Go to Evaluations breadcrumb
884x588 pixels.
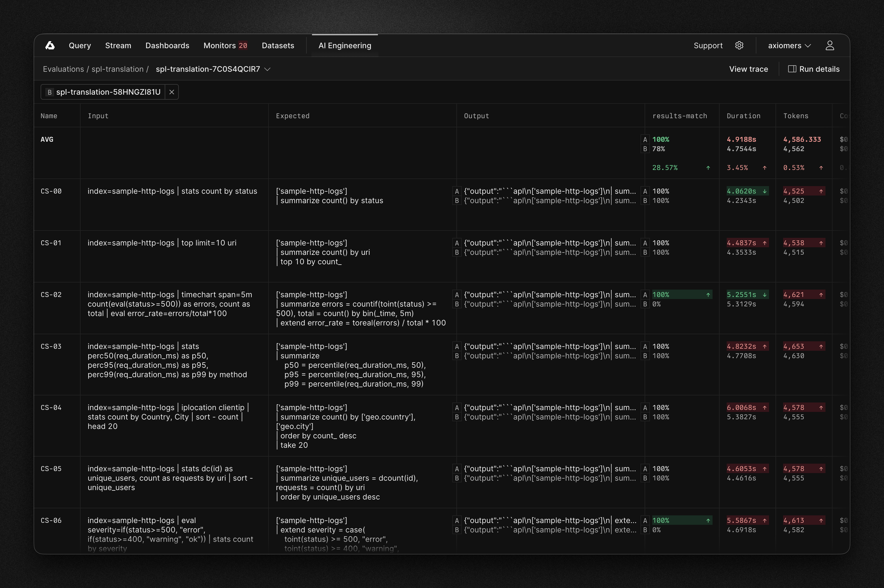click(x=64, y=69)
